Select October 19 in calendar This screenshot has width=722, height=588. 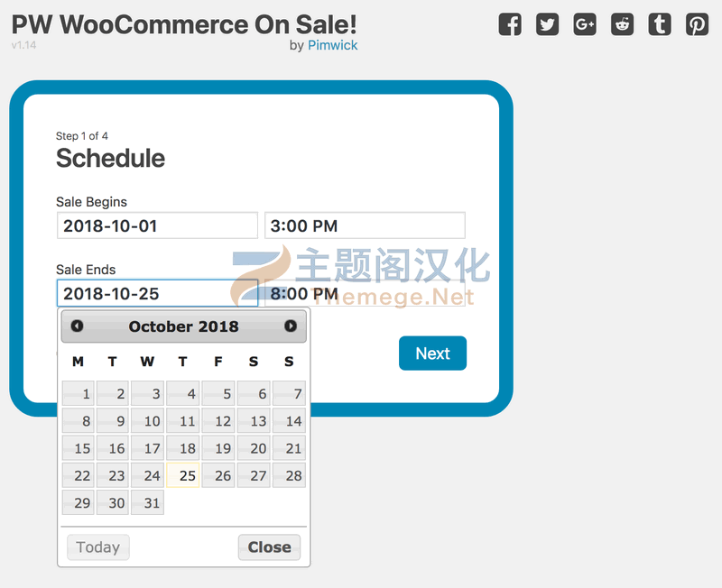[218, 448]
